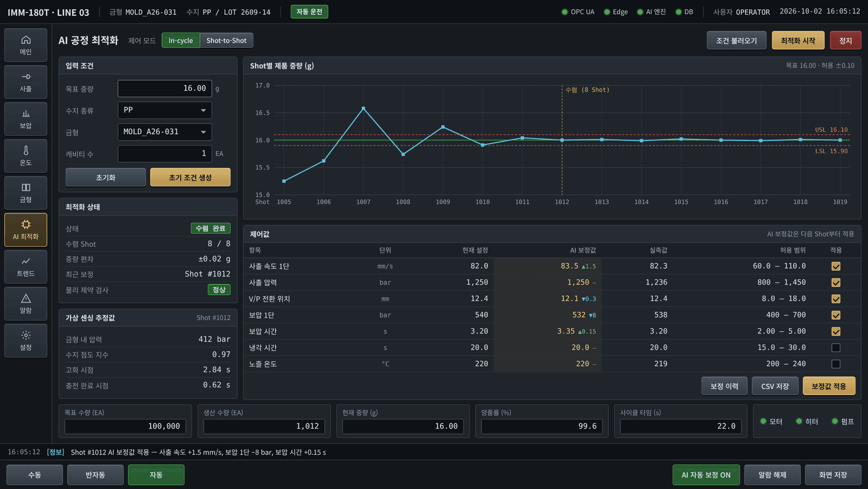Click the 보정값 적용 button
868x489 pixels.
(x=829, y=386)
